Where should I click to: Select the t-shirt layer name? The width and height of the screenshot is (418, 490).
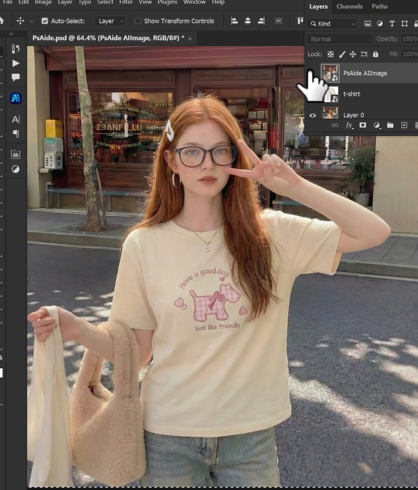[x=352, y=94]
